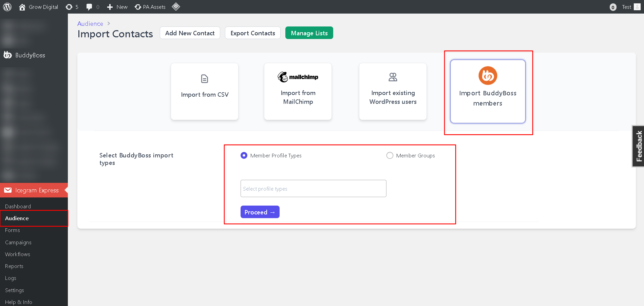The image size is (644, 306).
Task: Click the Proceed button
Action: [260, 212]
